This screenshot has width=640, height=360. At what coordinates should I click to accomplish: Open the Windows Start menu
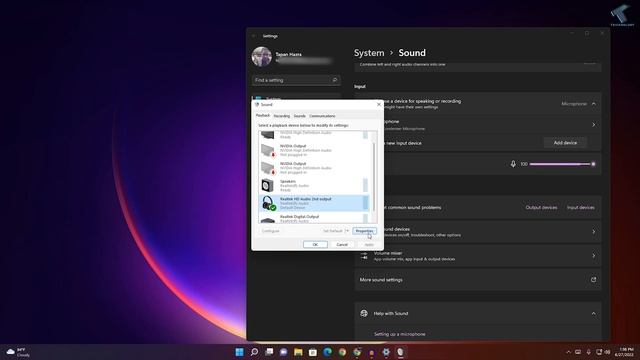pyautogui.click(x=240, y=352)
